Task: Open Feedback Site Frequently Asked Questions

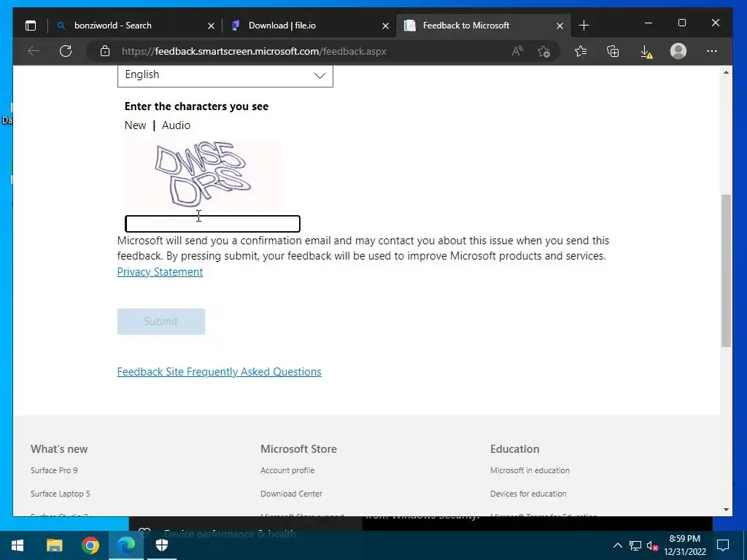Action: click(219, 372)
